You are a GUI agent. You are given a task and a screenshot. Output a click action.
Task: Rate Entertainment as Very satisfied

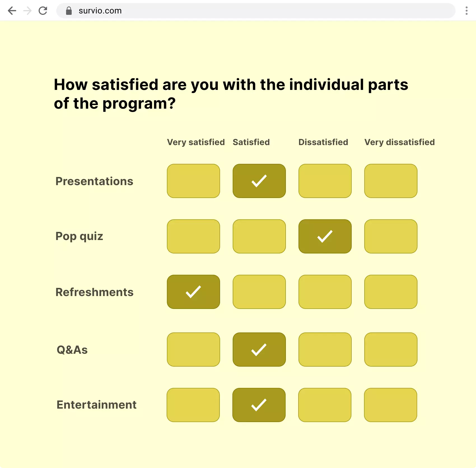click(193, 405)
